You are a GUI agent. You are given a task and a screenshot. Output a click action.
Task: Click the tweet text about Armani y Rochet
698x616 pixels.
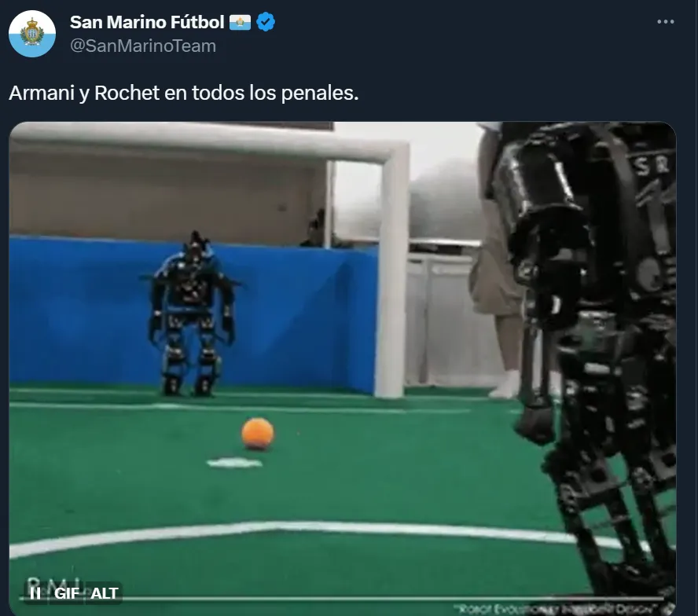click(x=183, y=93)
